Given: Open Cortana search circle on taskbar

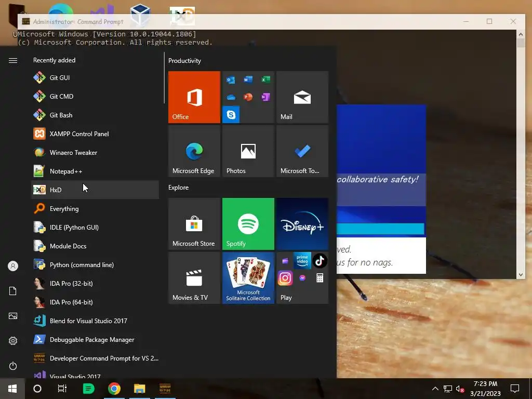Looking at the screenshot, I should (37, 389).
